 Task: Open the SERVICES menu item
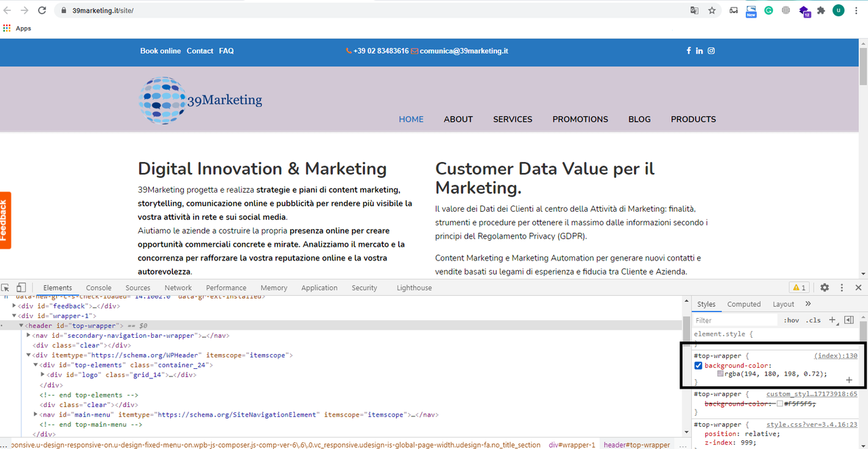(x=513, y=119)
